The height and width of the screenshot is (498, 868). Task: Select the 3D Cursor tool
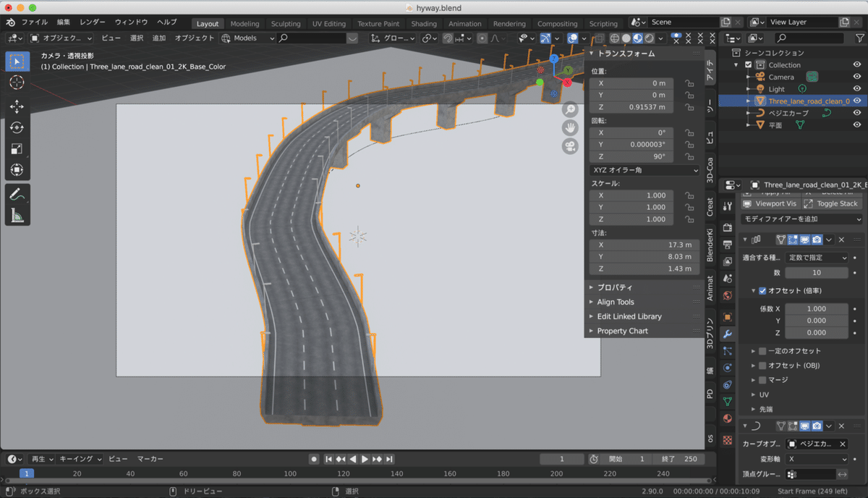pos(17,83)
